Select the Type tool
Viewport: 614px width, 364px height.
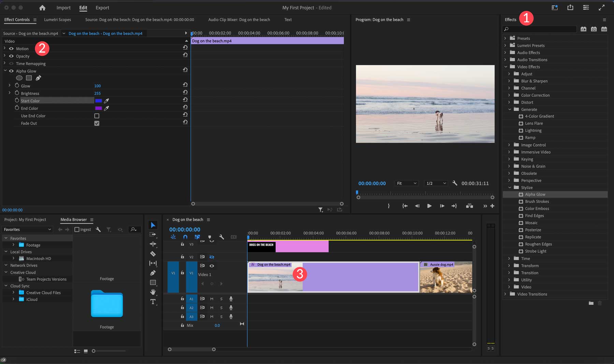[153, 301]
